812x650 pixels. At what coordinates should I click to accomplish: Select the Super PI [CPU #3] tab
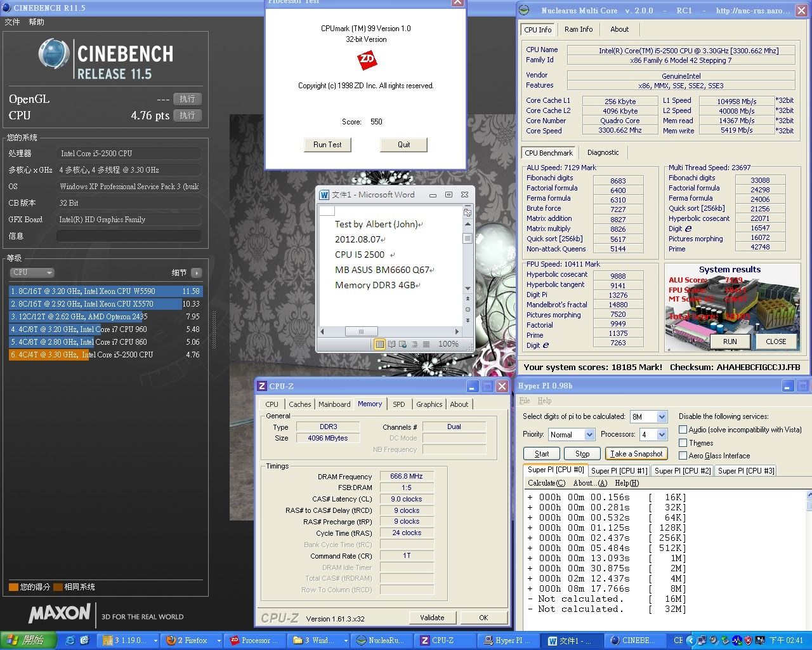click(746, 470)
